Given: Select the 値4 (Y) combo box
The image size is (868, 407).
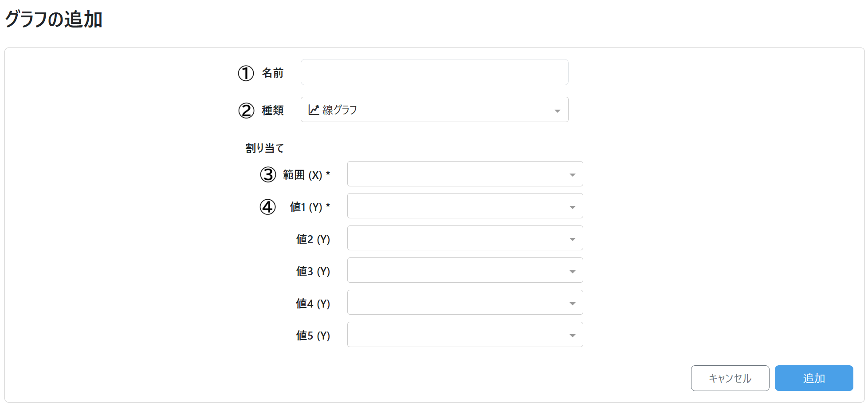Looking at the screenshot, I should (464, 303).
